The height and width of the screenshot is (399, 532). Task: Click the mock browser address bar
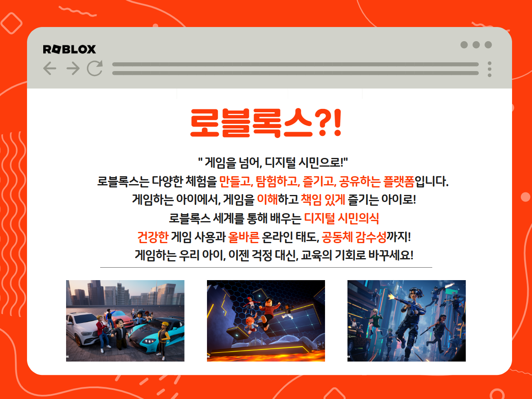[295, 69]
